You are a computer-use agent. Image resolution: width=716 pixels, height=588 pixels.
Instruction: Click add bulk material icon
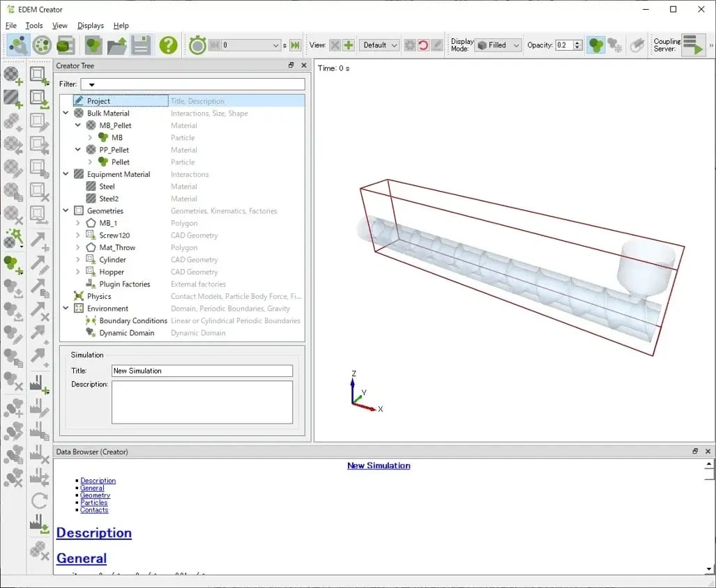click(x=13, y=75)
